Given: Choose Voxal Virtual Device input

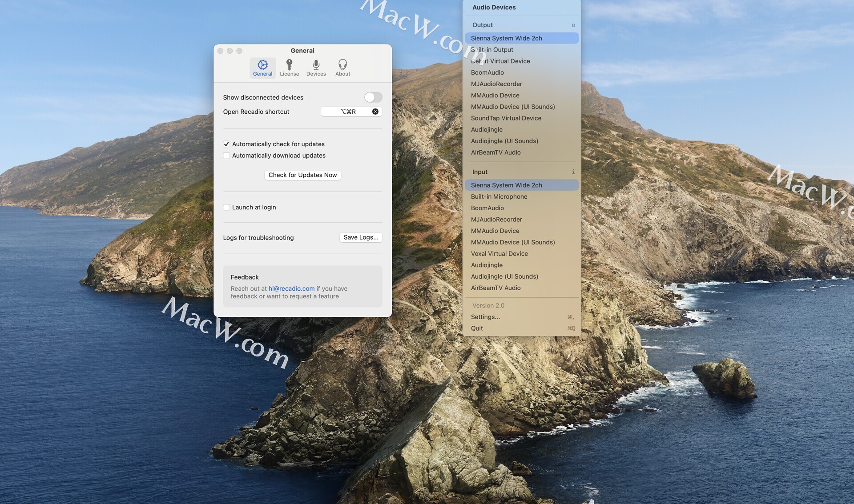Looking at the screenshot, I should [x=499, y=254].
